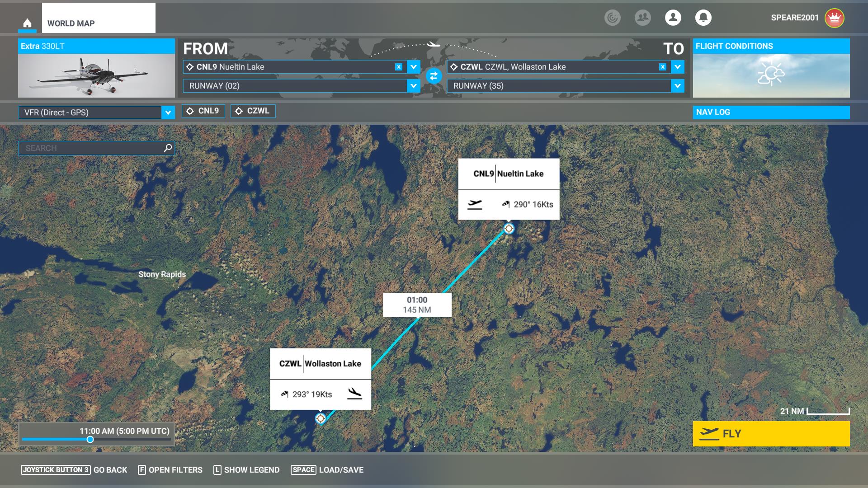Click the 21 NM map scale
This screenshot has height=488, width=868.
click(815, 411)
